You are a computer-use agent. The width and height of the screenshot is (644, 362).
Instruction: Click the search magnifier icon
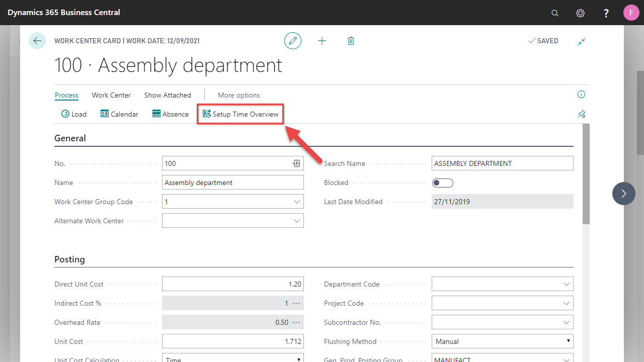pyautogui.click(x=555, y=13)
